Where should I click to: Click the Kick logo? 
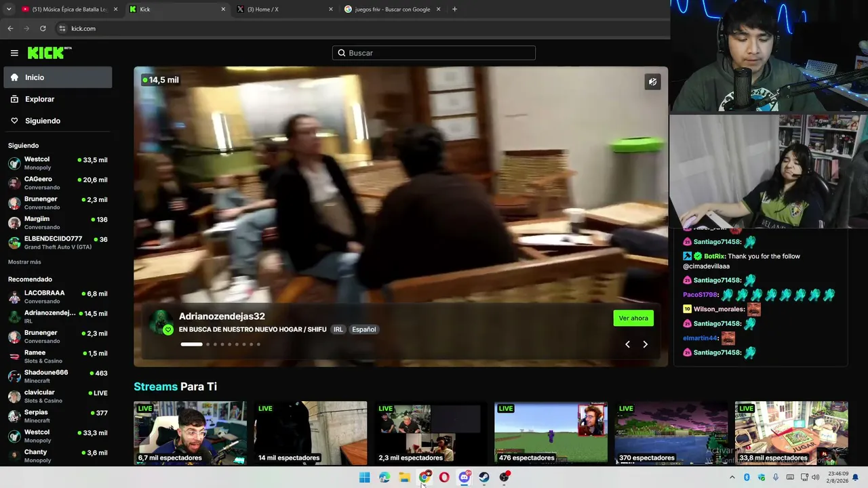tap(50, 53)
